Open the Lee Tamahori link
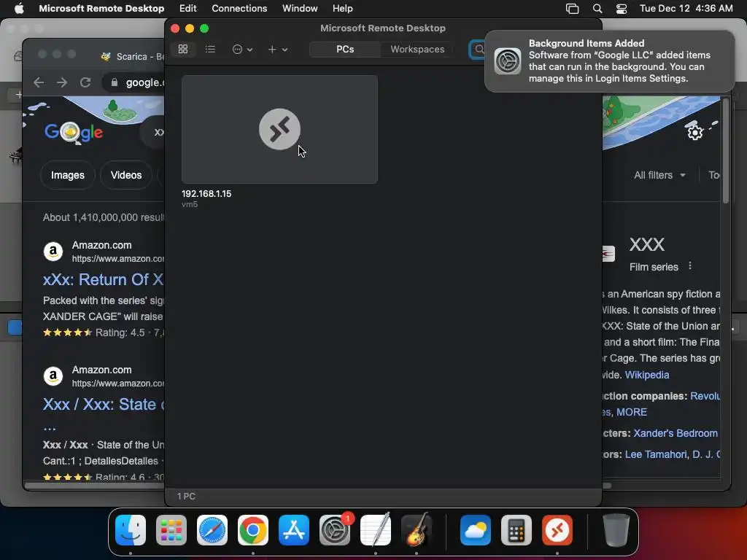The width and height of the screenshot is (747, 560). pyautogui.click(x=656, y=454)
